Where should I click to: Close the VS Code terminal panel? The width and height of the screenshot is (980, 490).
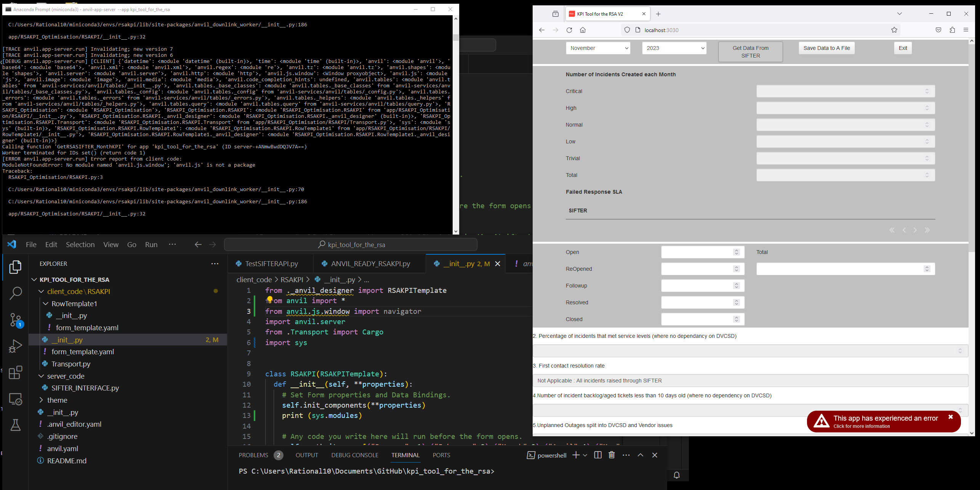(x=655, y=455)
